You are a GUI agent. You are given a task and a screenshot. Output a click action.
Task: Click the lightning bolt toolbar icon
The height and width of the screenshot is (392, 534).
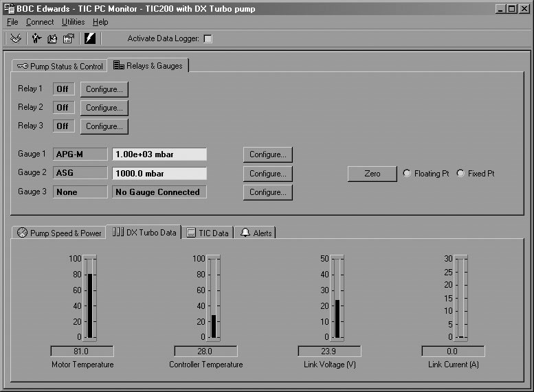coord(90,38)
